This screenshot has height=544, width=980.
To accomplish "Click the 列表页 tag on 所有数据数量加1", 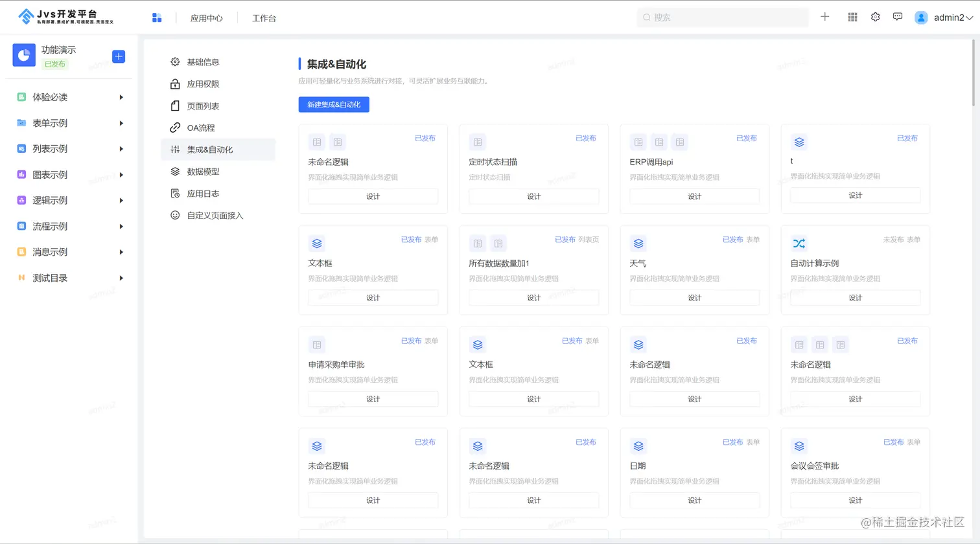I will click(589, 240).
